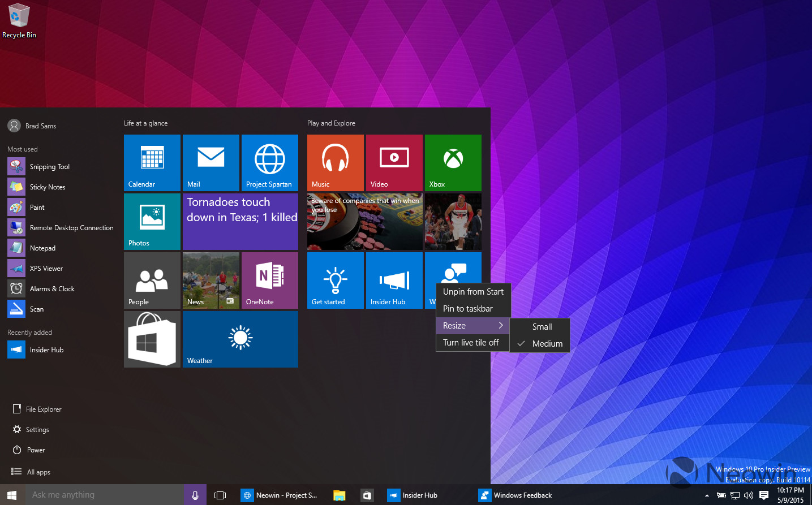The width and height of the screenshot is (812, 505).
Task: Click the volume speaker tray icon
Action: coord(749,495)
